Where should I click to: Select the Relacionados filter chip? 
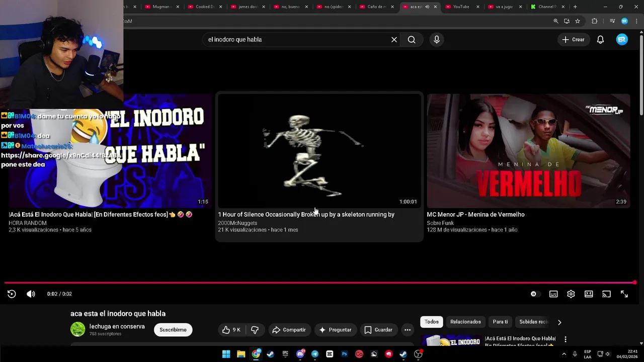pos(465,322)
